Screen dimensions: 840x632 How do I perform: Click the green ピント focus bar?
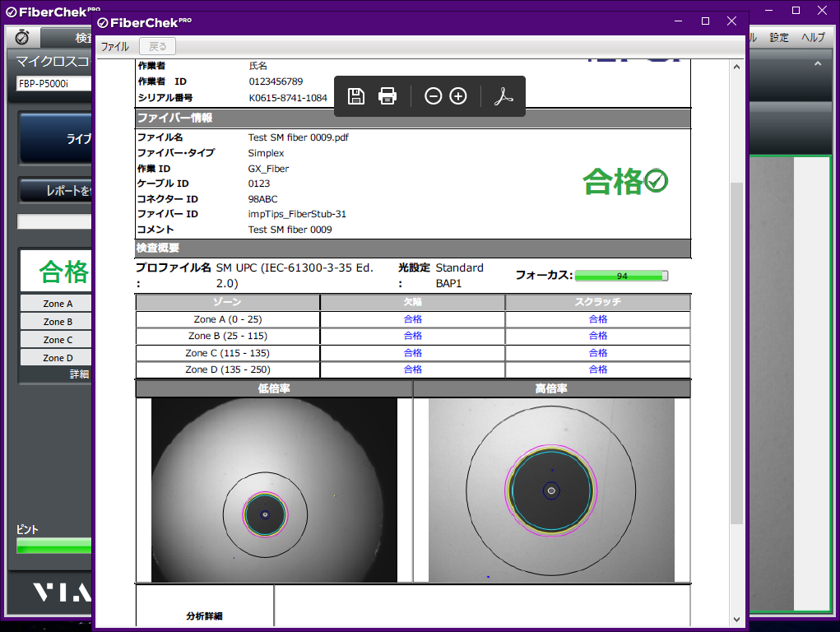coord(54,546)
